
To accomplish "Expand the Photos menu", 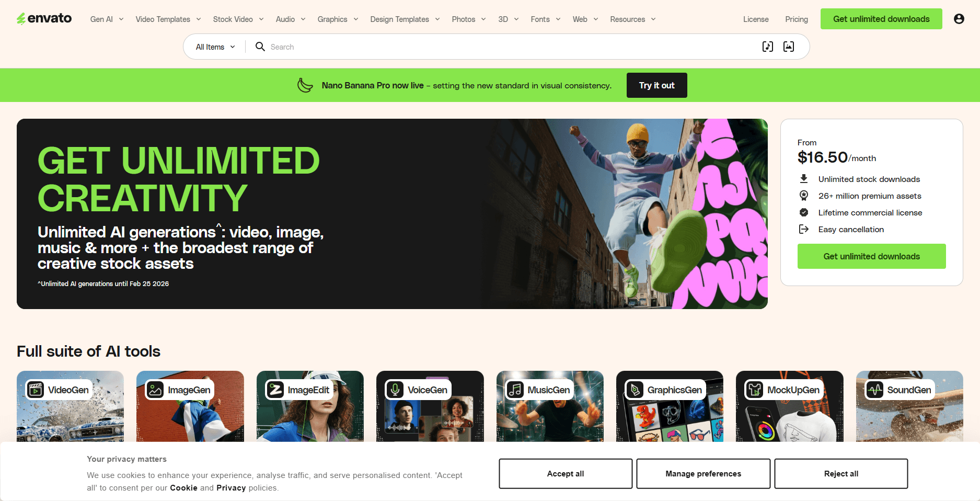I will 469,19.
